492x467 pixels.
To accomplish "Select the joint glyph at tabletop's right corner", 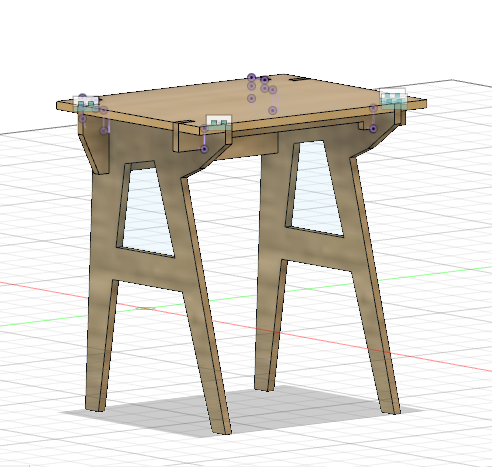I will (394, 99).
